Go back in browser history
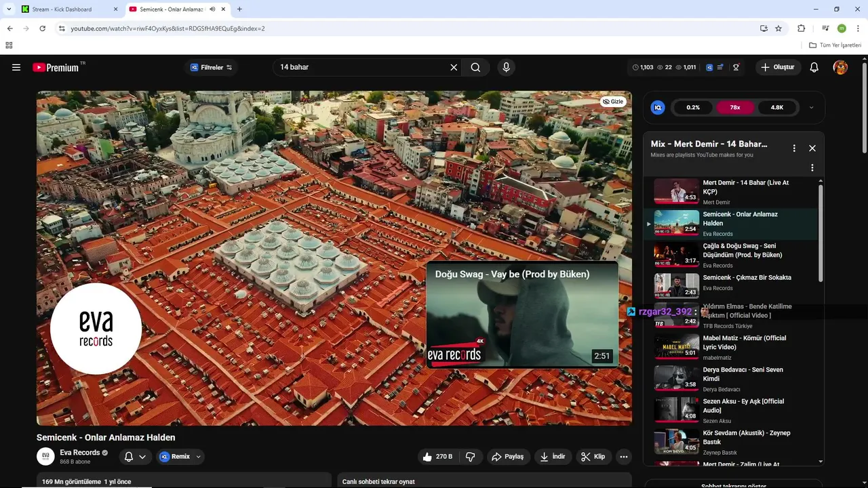The height and width of the screenshot is (488, 868). pos(9,28)
